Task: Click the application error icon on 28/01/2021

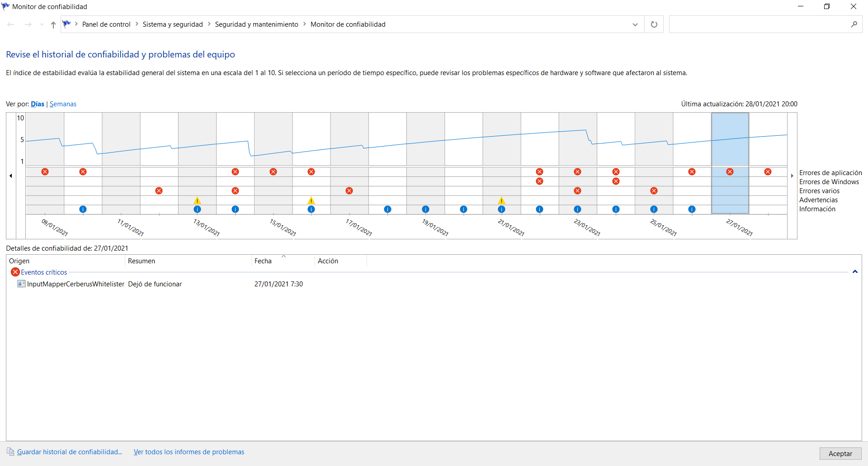Action: point(768,172)
